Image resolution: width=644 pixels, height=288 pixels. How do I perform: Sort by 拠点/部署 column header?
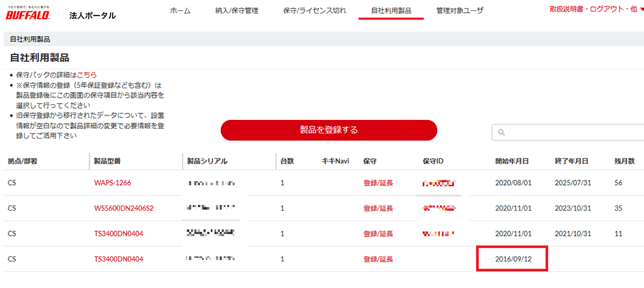point(22,161)
